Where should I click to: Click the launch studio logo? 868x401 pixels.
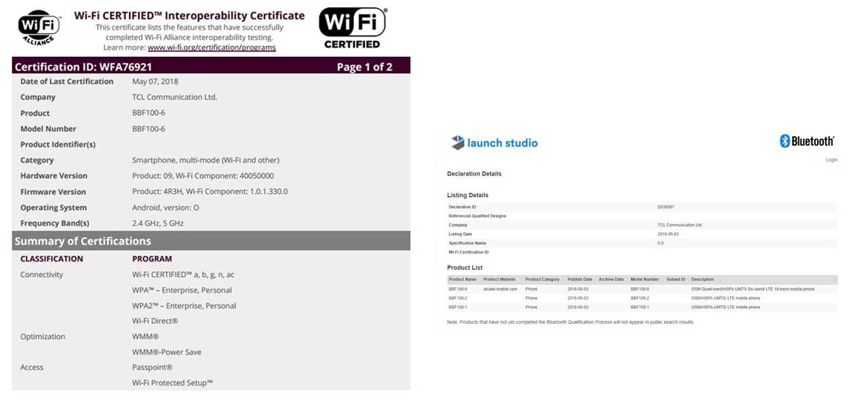494,143
